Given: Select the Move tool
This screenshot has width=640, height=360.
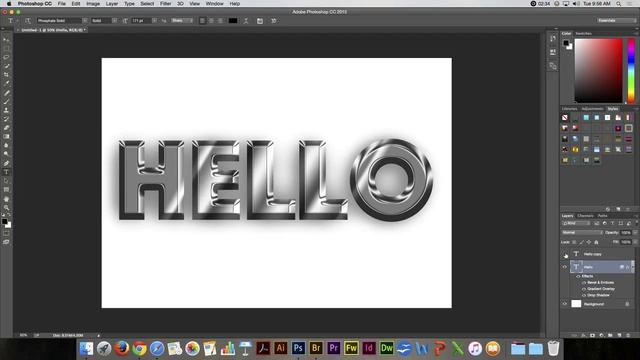Looking at the screenshot, I should [6, 40].
